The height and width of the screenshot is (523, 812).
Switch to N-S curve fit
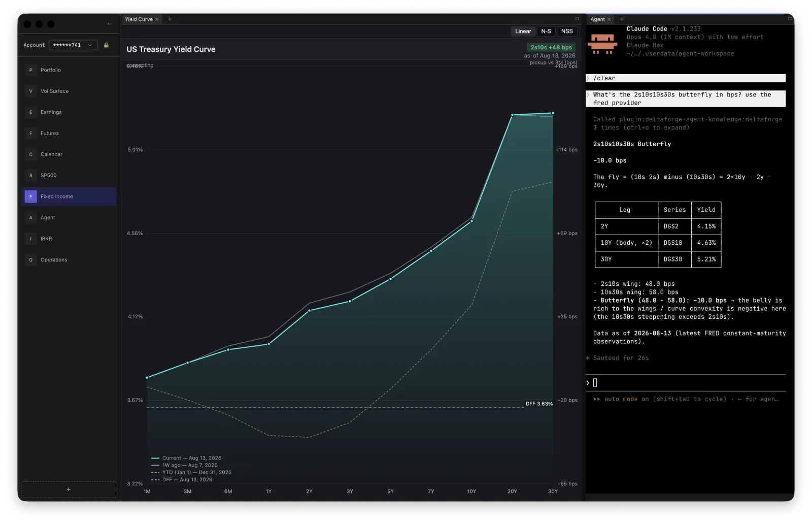point(546,31)
